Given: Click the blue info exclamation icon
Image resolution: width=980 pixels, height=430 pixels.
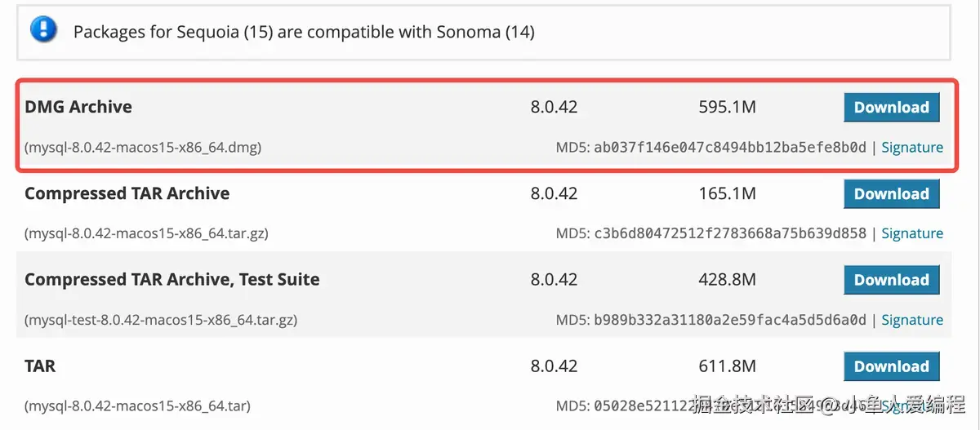Looking at the screenshot, I should coord(42,30).
